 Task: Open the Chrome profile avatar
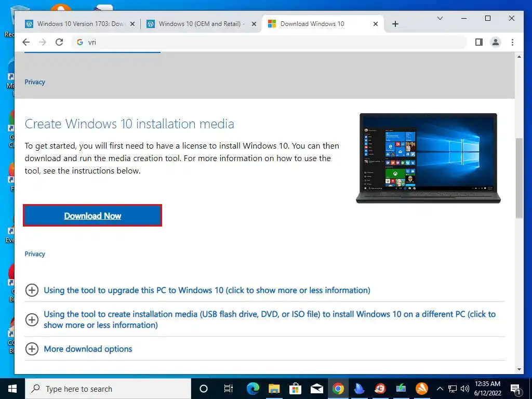pyautogui.click(x=495, y=42)
